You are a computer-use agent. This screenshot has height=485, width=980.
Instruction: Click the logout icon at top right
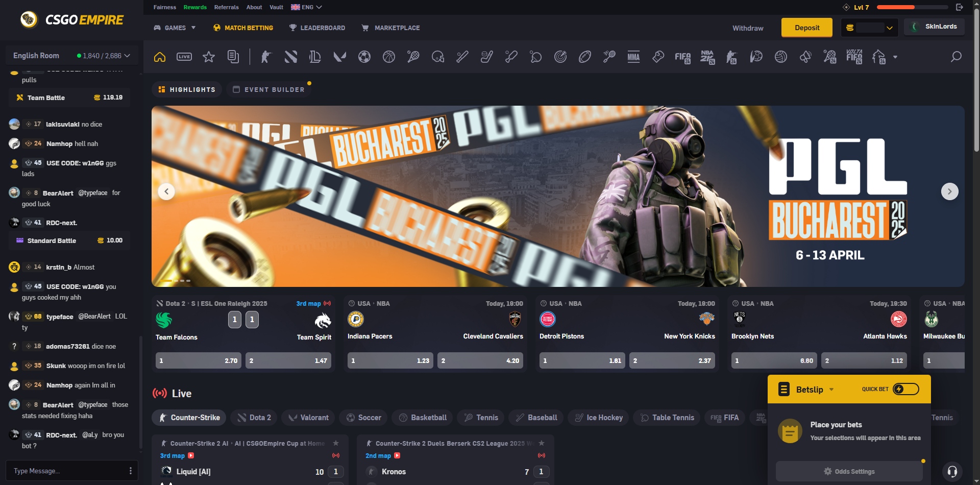coord(959,7)
